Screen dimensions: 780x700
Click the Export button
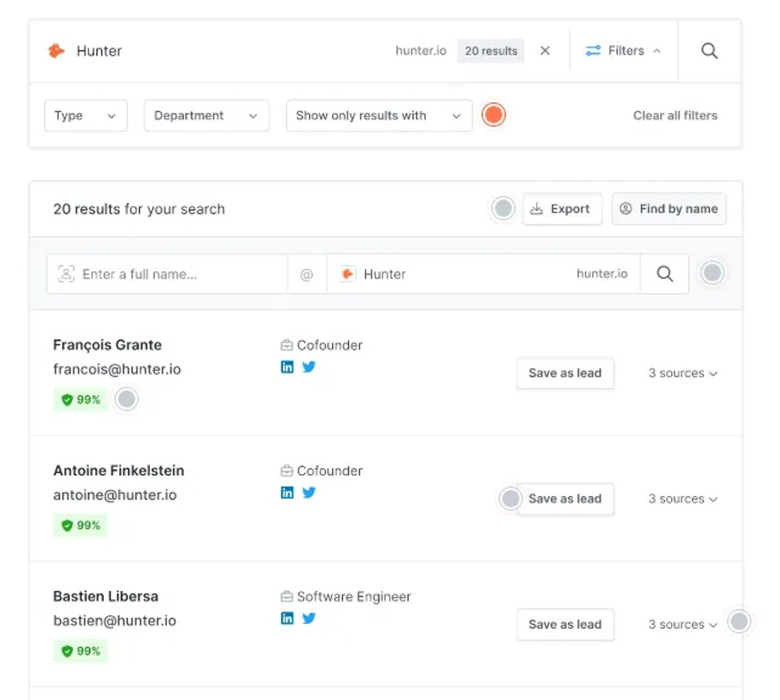[562, 209]
